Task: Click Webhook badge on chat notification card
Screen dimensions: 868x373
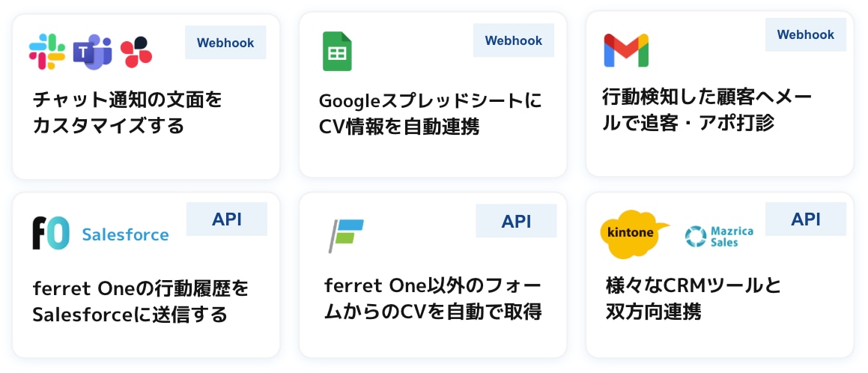Action: tap(225, 43)
